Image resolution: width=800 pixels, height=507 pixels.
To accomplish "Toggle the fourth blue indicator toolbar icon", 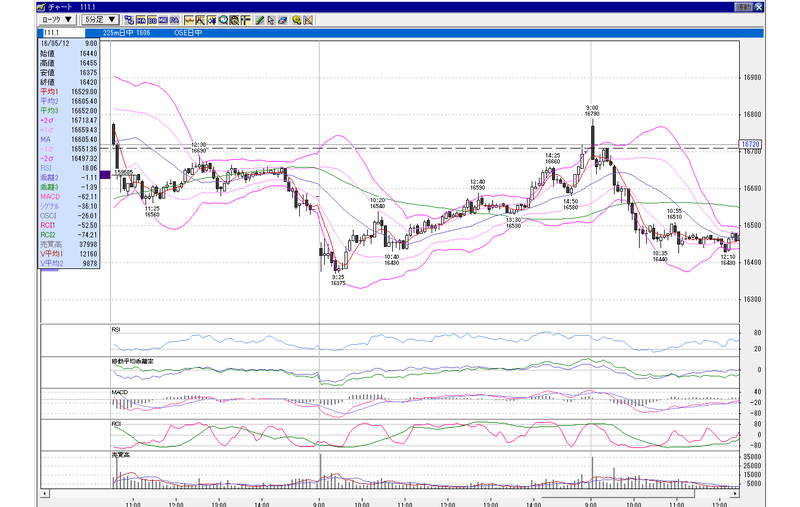I will coord(174,20).
